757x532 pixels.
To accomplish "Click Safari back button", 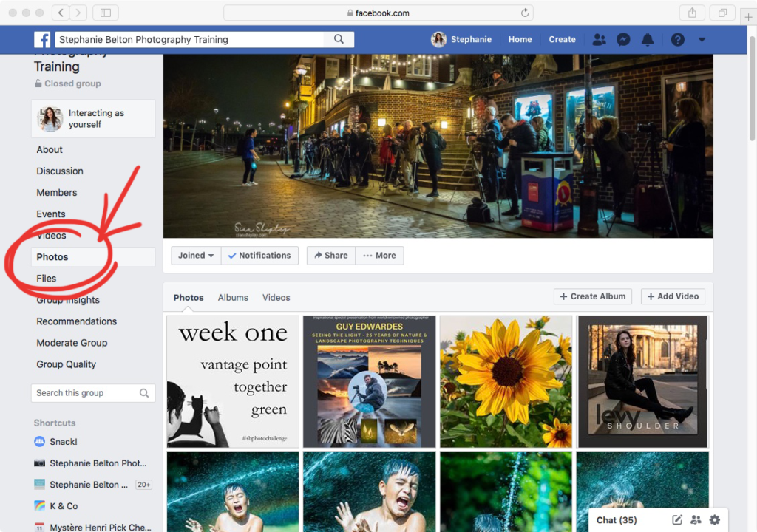I will pyautogui.click(x=61, y=13).
